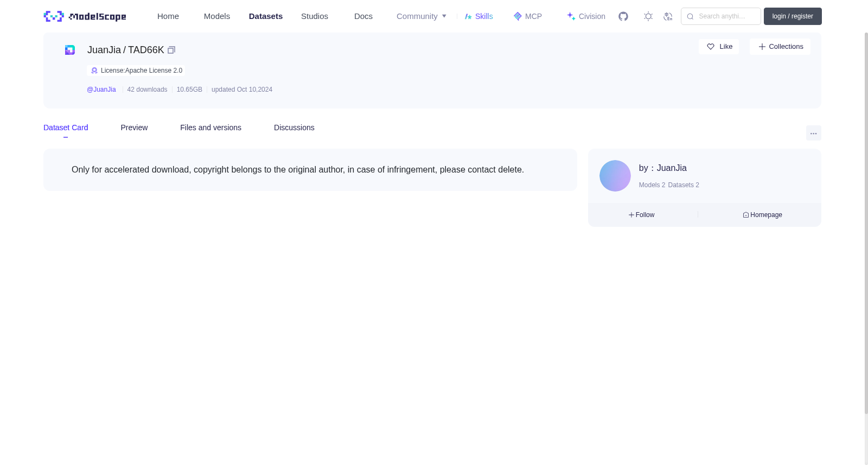The width and height of the screenshot is (868, 465).
Task: Open the Civision link label
Action: tap(592, 16)
